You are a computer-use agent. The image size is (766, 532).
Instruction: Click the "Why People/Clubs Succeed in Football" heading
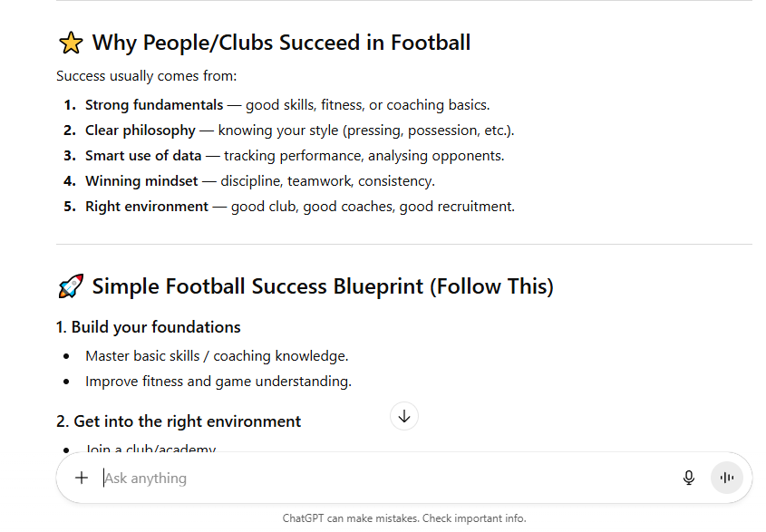pyautogui.click(x=281, y=43)
